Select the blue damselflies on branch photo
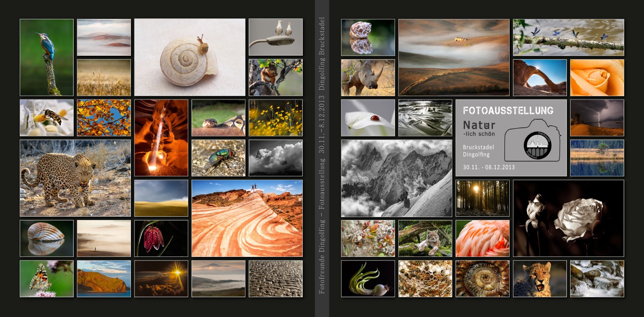Screen dimensions: 644x317 click(568, 37)
